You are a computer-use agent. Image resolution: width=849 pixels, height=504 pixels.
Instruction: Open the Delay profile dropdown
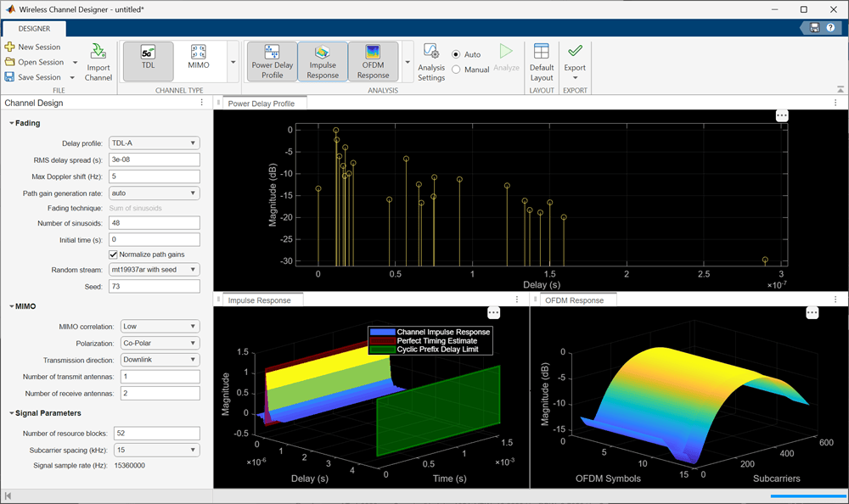155,143
